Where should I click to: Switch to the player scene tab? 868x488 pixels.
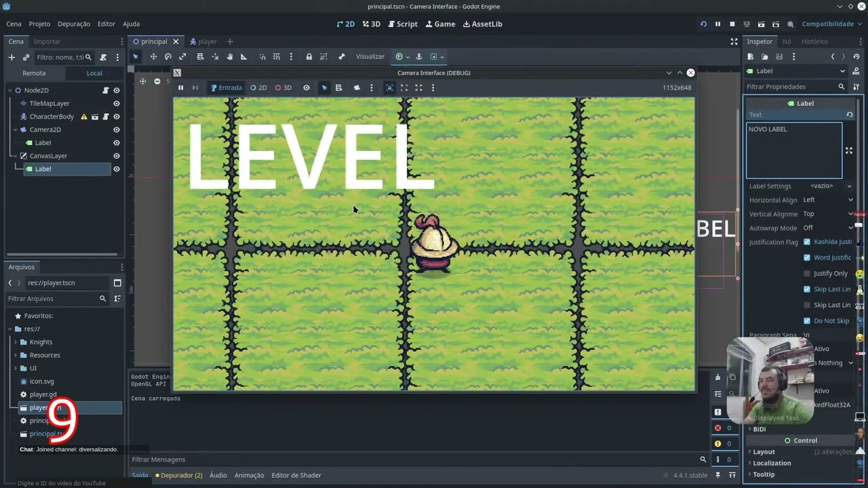pyautogui.click(x=203, y=41)
